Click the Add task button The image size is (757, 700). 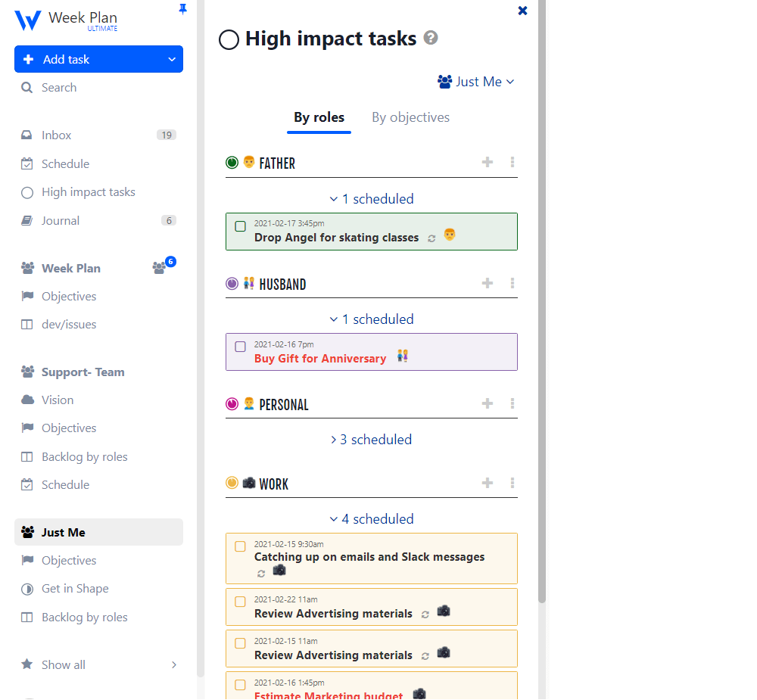(x=83, y=60)
